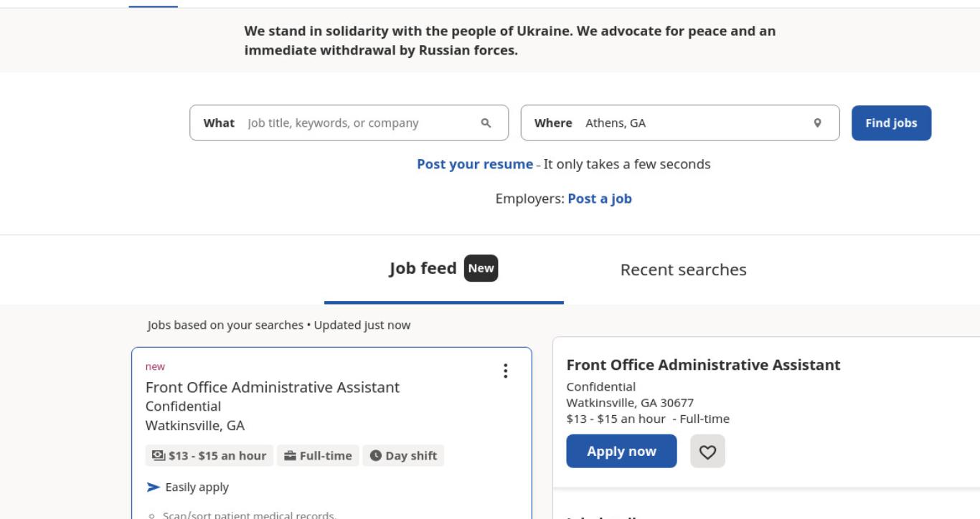
Task: Open the Post a job link
Action: pos(600,199)
